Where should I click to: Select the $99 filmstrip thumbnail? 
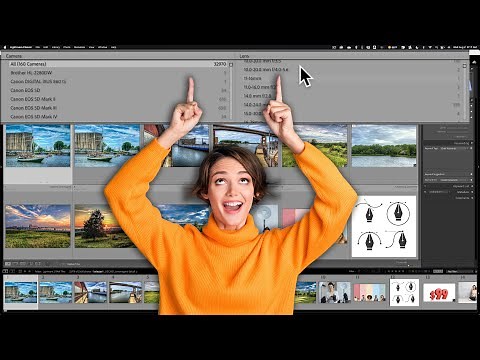click(439, 293)
